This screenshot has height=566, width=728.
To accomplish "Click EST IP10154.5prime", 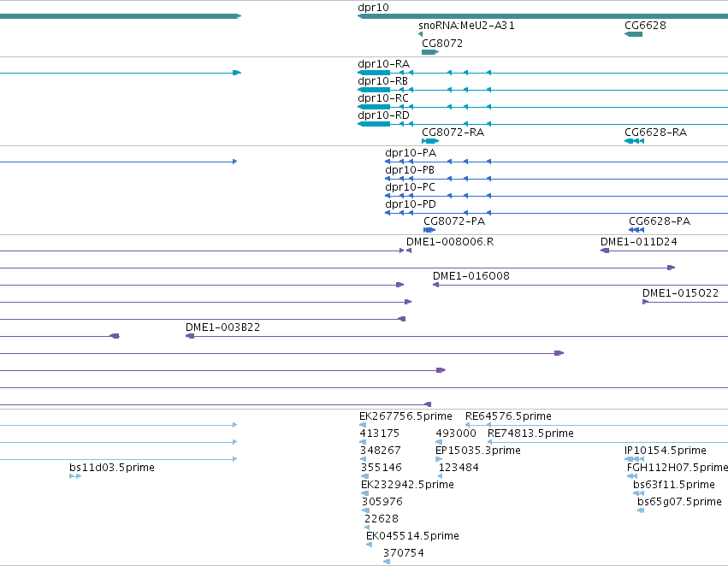I will click(666, 451).
